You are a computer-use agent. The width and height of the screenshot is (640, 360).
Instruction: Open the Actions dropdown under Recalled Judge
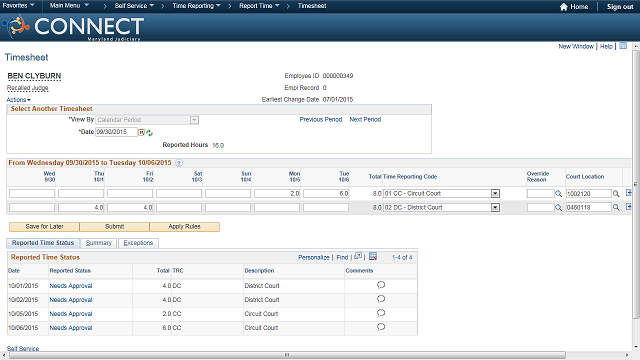18,100
